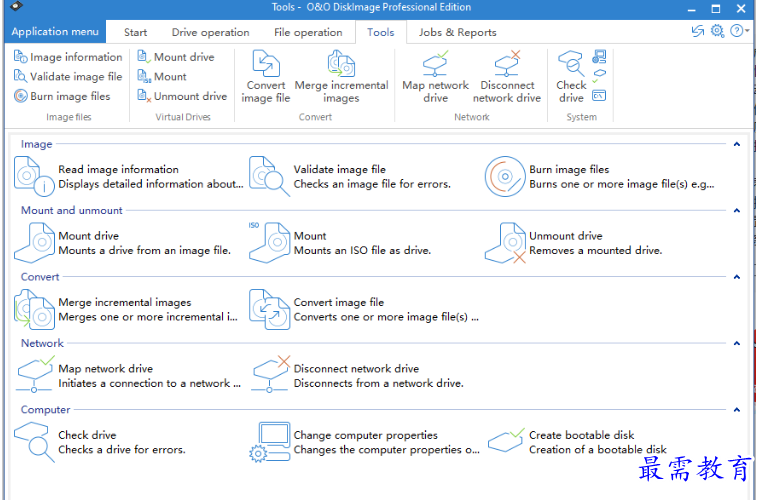
Task: Switch to the File operation tab
Action: coord(308,32)
